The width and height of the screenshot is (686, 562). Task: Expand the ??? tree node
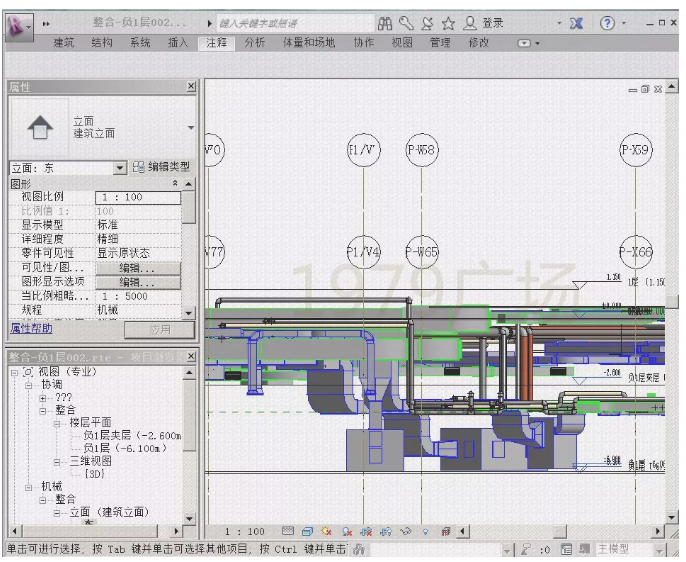[x=43, y=398]
